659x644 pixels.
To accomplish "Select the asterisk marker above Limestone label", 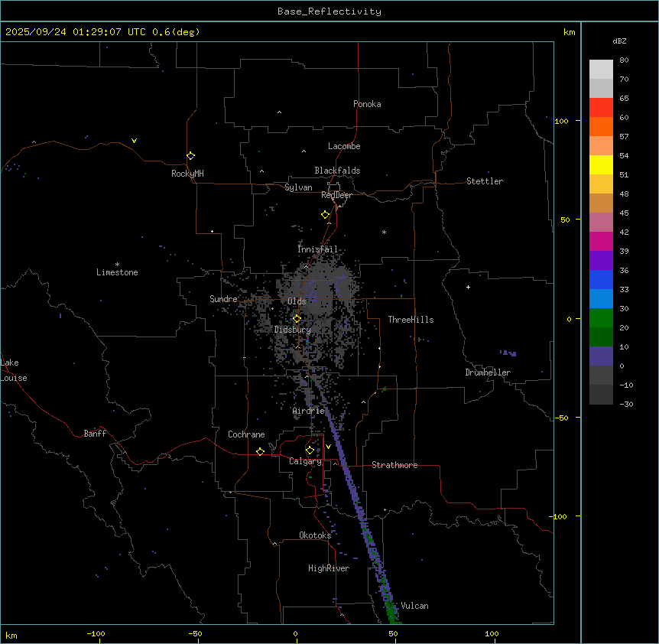I will click(x=117, y=264).
